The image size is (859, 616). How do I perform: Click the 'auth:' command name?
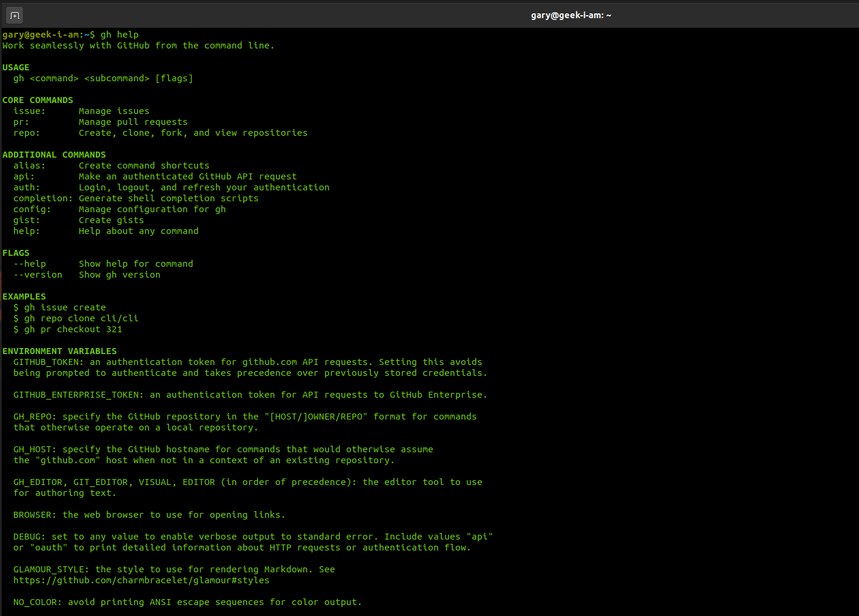(27, 187)
